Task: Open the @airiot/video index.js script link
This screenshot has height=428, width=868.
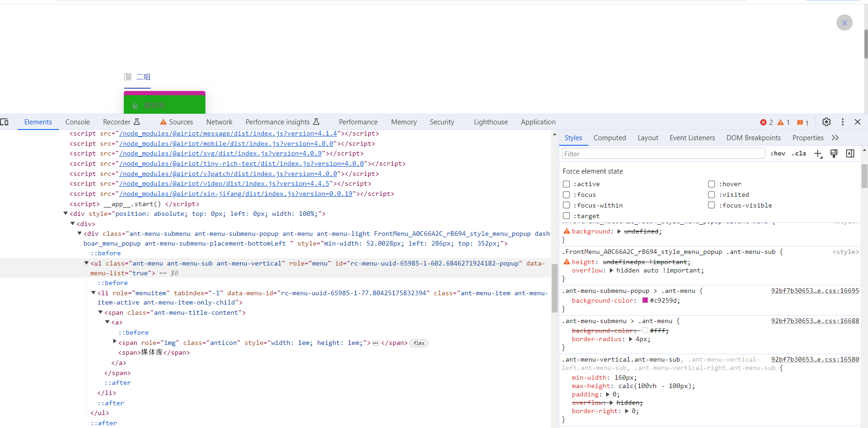Action: pyautogui.click(x=224, y=184)
